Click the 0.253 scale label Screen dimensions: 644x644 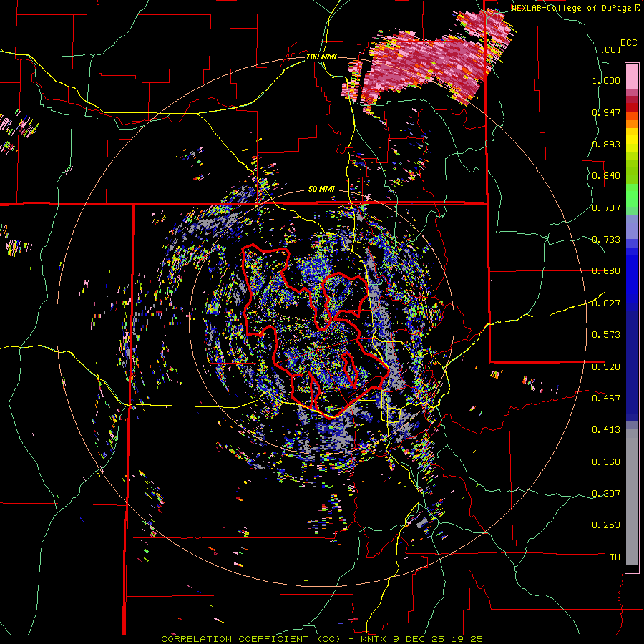[606, 525]
